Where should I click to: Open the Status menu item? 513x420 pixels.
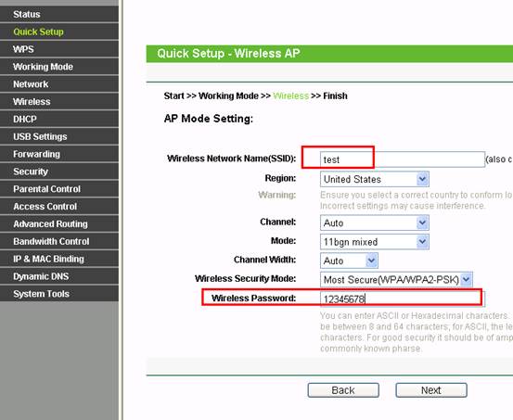[59, 14]
